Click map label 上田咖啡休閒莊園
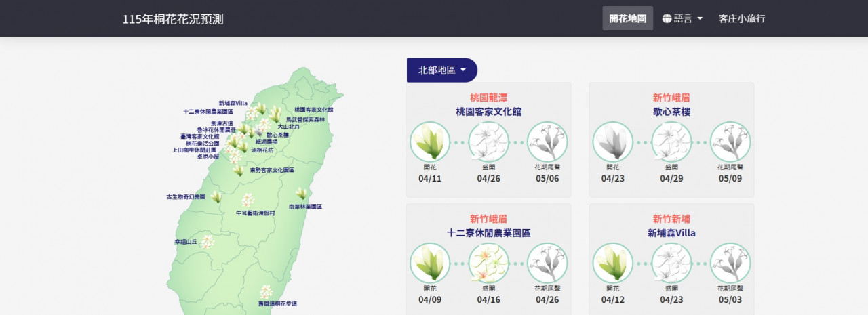This screenshot has height=315, width=868. [x=195, y=150]
